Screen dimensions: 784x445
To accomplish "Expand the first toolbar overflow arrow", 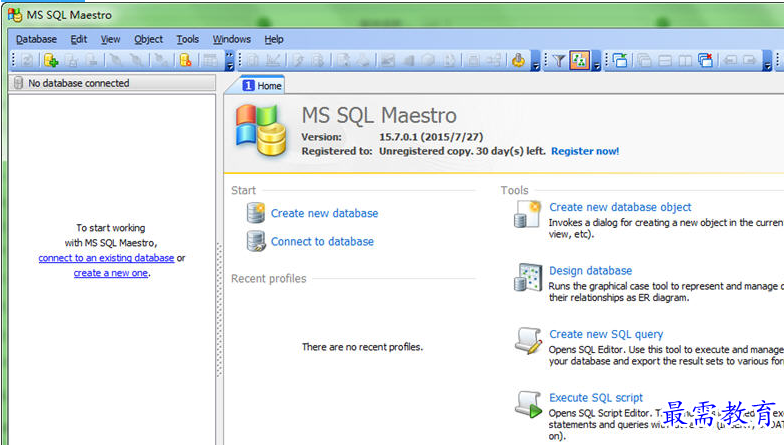I will point(230,61).
